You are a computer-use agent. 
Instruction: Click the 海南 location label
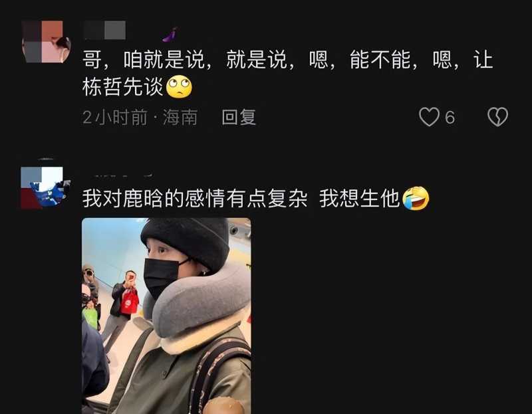(180, 118)
